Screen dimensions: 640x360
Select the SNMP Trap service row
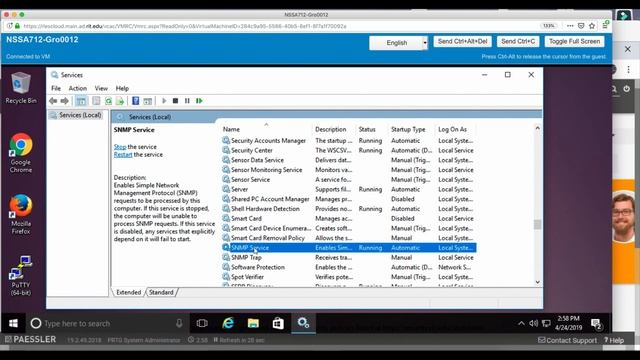point(349,258)
